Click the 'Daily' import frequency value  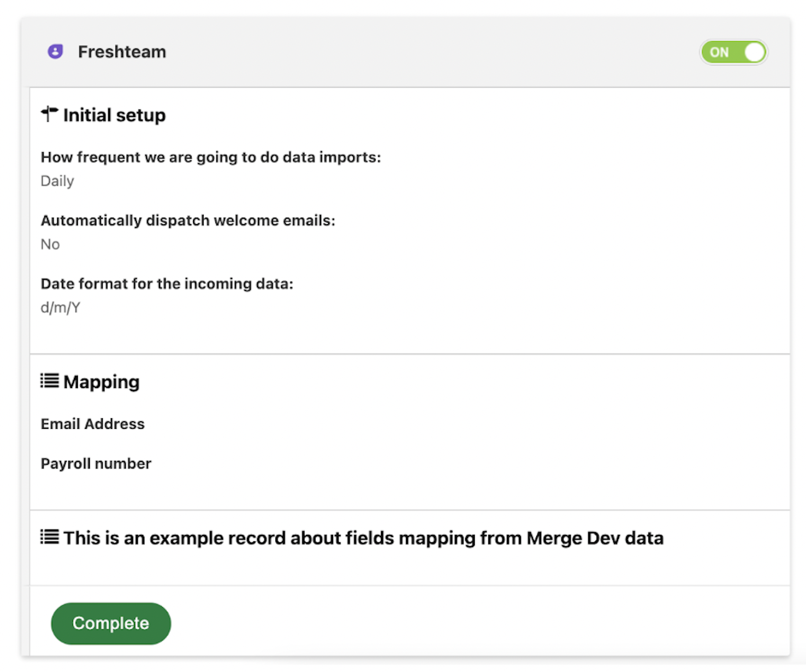click(57, 181)
